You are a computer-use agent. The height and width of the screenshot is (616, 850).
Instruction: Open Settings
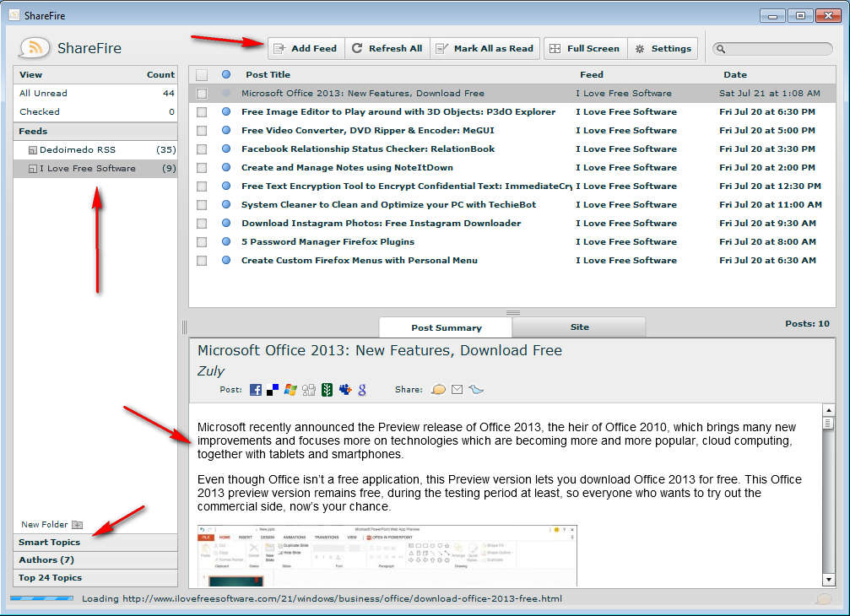click(663, 49)
